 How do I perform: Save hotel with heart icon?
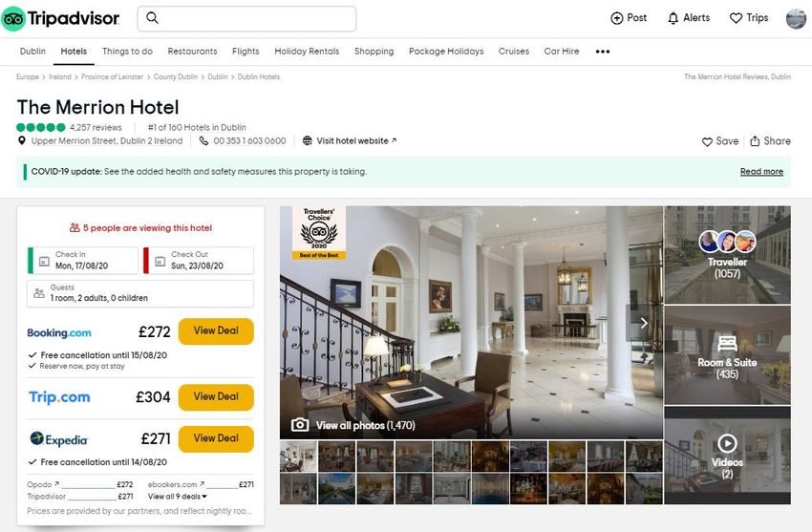(x=707, y=141)
